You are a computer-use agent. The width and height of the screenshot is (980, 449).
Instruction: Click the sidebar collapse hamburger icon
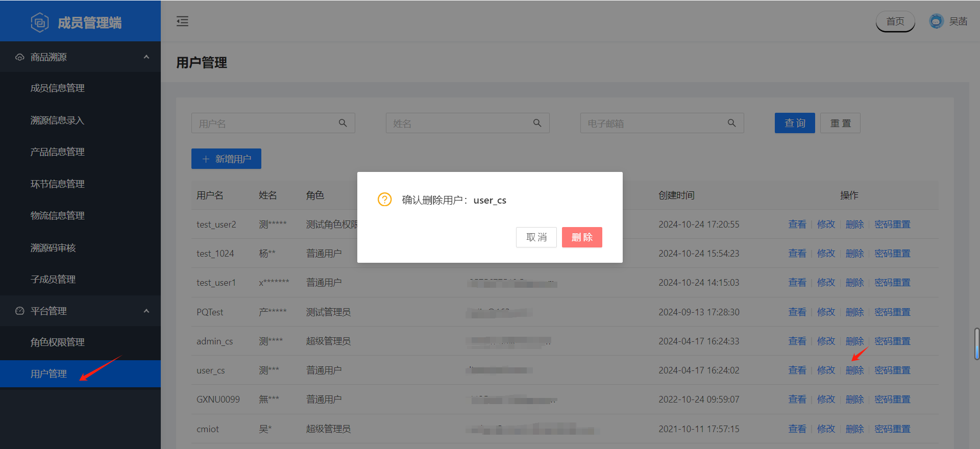(182, 21)
